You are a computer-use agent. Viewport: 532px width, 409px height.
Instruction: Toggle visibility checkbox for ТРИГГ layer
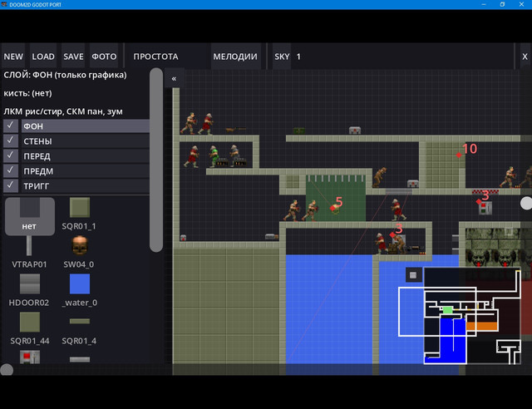(x=11, y=185)
